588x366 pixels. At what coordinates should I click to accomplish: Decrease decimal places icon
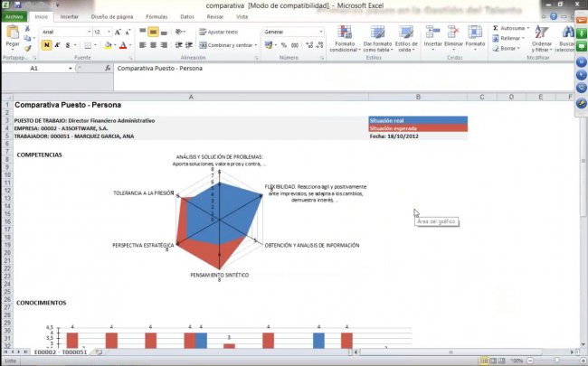[319, 45]
